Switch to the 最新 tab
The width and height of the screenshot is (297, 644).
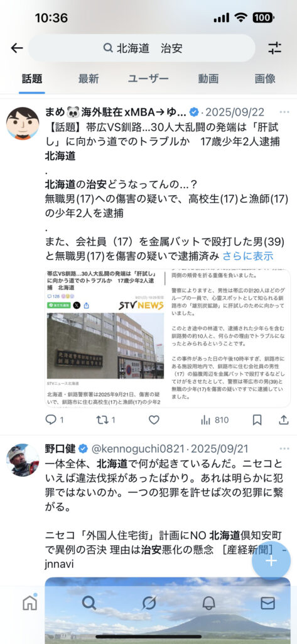tap(89, 79)
